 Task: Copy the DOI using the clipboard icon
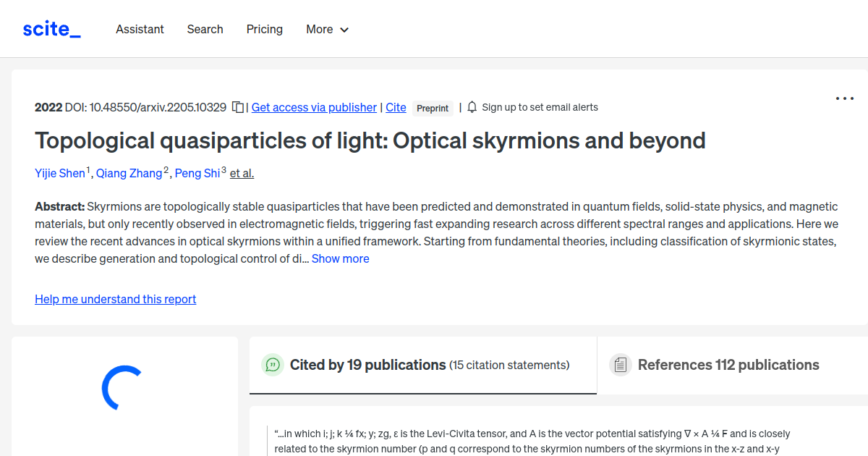click(237, 106)
